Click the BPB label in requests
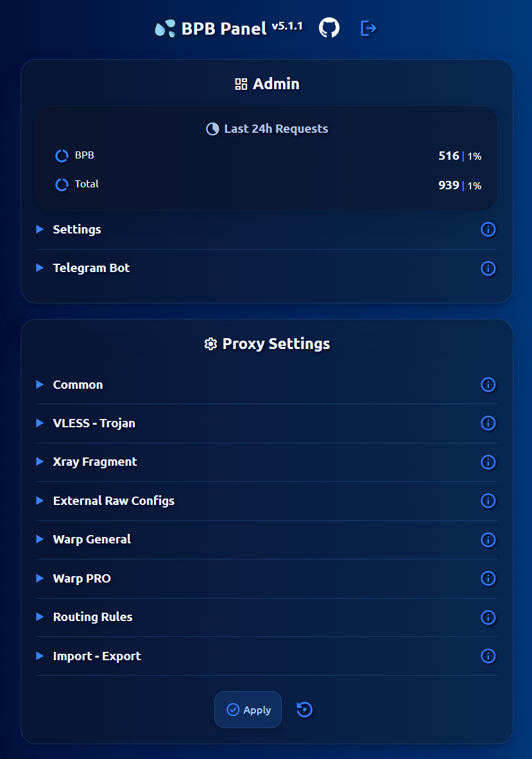The image size is (532, 759). click(84, 155)
